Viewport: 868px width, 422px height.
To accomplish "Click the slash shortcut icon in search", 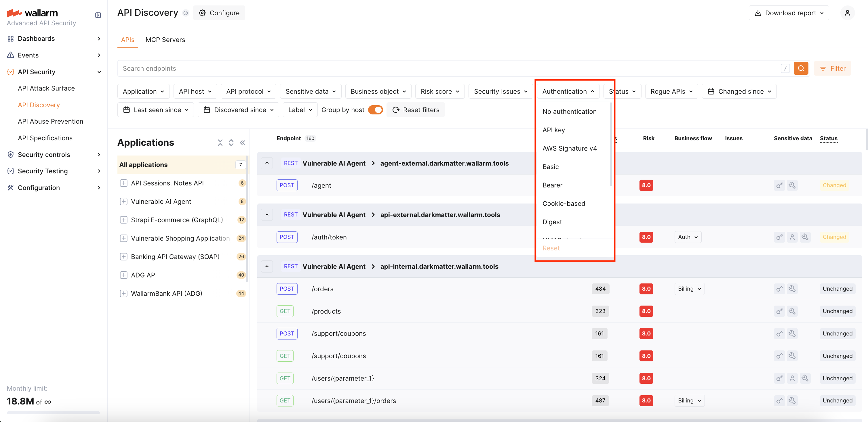I will [x=785, y=68].
